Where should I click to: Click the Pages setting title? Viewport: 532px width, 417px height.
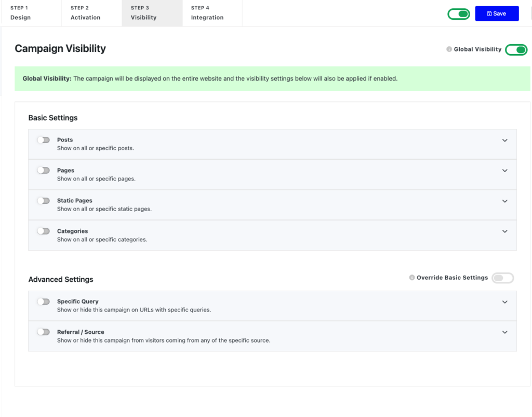(x=65, y=171)
